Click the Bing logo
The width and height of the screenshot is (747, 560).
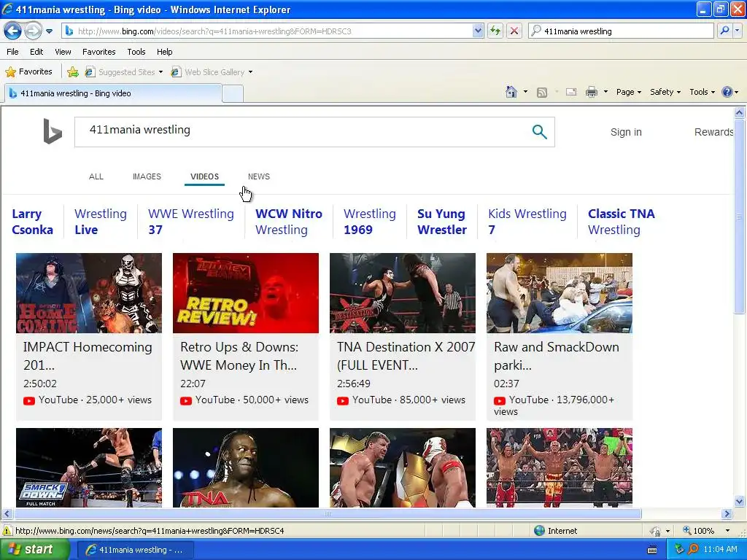tap(53, 131)
